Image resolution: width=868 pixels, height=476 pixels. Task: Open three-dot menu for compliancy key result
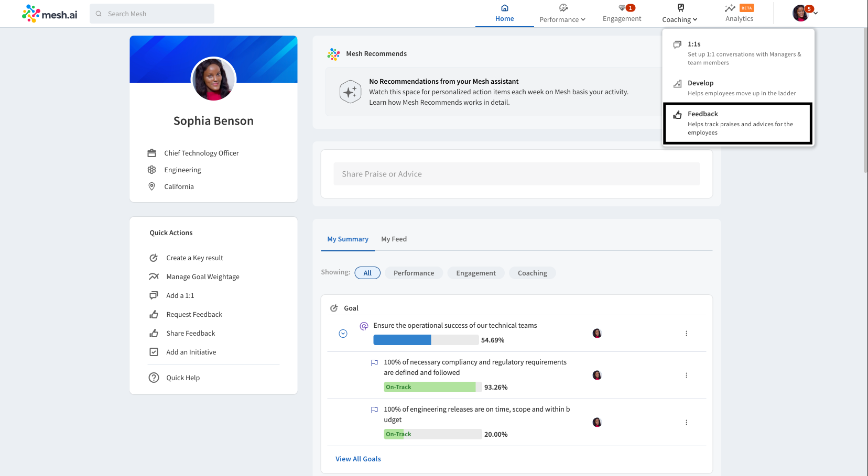click(686, 375)
